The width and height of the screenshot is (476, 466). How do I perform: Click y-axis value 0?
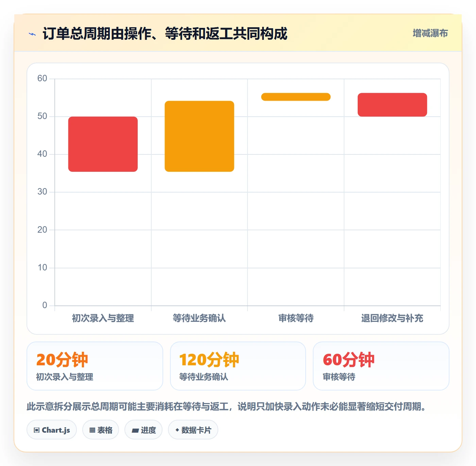pyautogui.click(x=45, y=305)
